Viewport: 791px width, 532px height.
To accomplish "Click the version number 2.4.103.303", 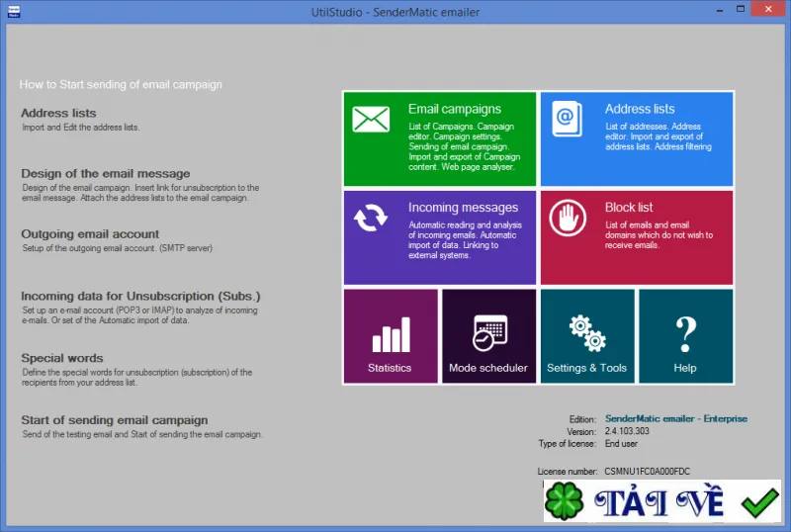I will point(627,431).
